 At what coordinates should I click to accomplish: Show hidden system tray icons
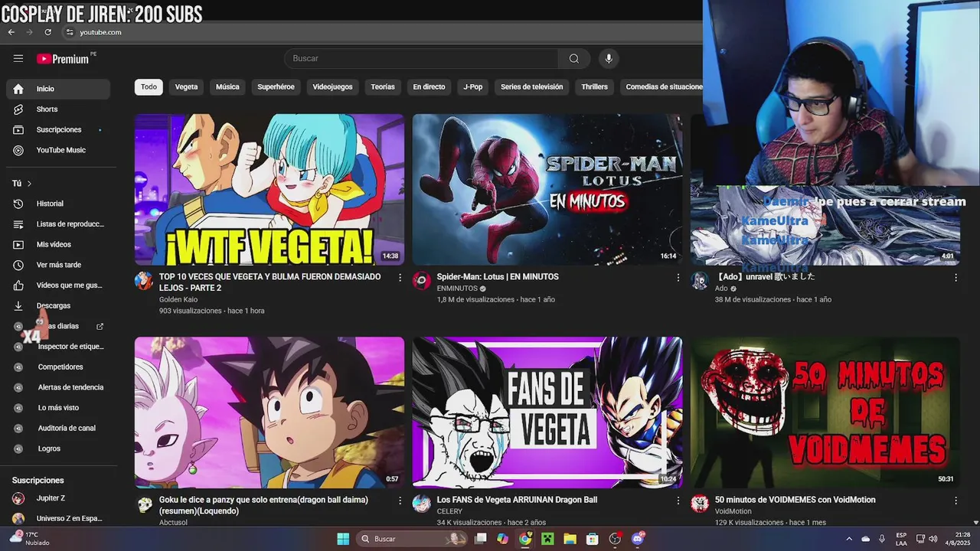pyautogui.click(x=848, y=539)
